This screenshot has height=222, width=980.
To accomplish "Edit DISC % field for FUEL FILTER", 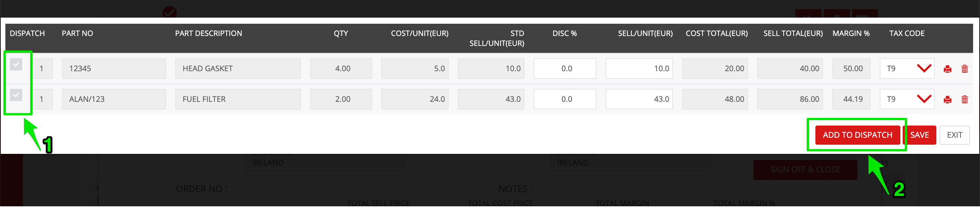I will click(565, 99).
